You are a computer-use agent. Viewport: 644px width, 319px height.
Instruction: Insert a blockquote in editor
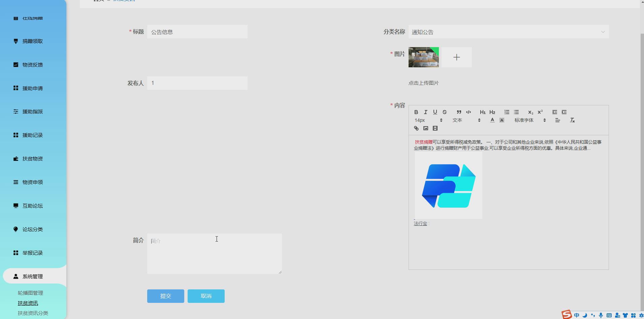coord(459,112)
